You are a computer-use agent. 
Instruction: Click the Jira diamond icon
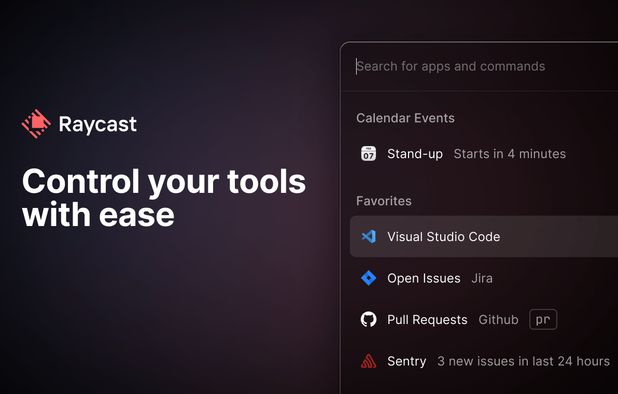tap(369, 278)
